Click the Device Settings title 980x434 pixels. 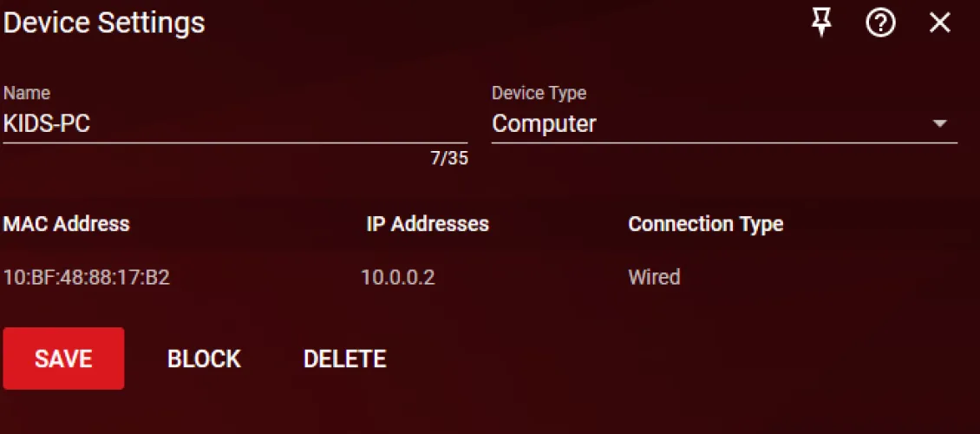pos(104,23)
